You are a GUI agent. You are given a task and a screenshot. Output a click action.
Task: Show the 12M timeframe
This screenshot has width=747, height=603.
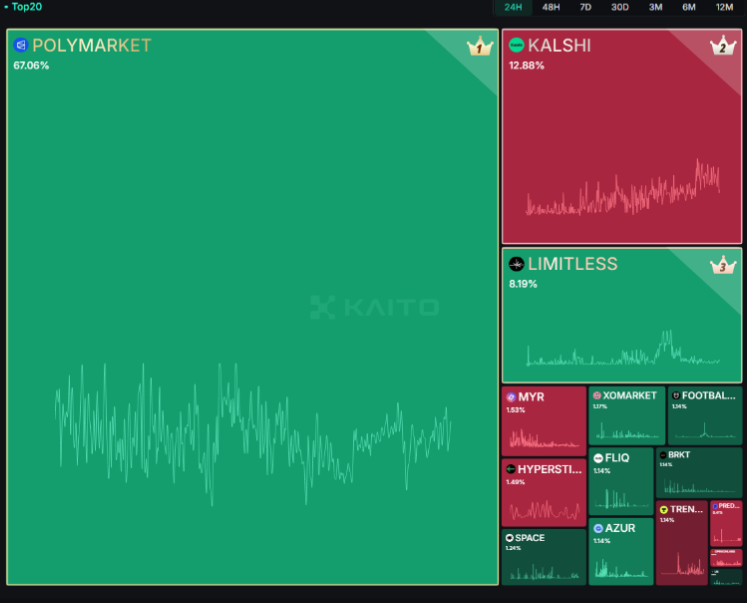pyautogui.click(x=724, y=7)
